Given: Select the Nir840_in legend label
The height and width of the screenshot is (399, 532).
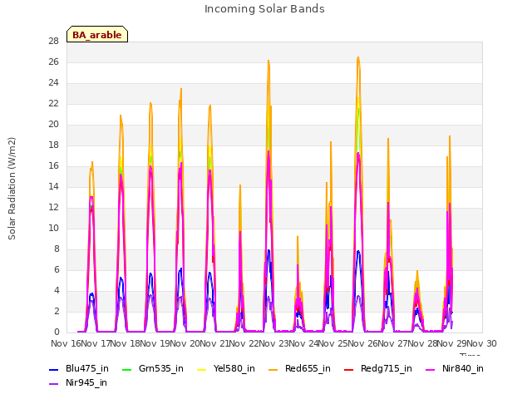Looking at the screenshot, I should click(463, 369).
